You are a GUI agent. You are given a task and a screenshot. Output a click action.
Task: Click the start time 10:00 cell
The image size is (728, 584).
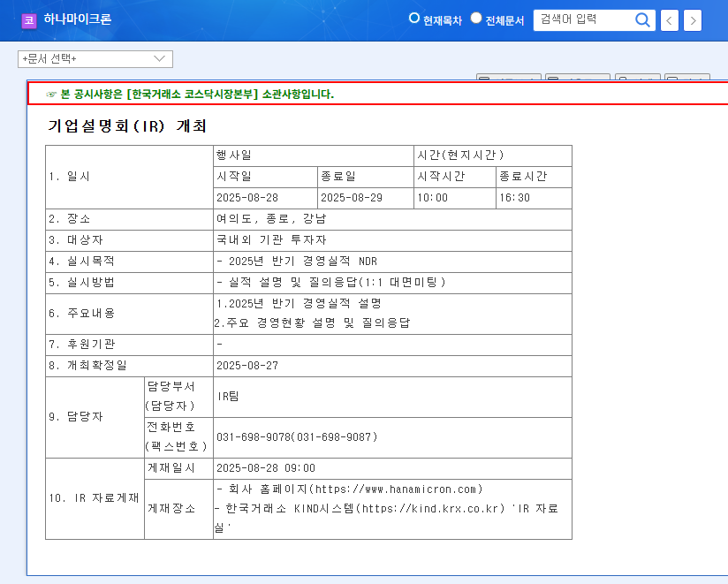pyautogui.click(x=455, y=198)
